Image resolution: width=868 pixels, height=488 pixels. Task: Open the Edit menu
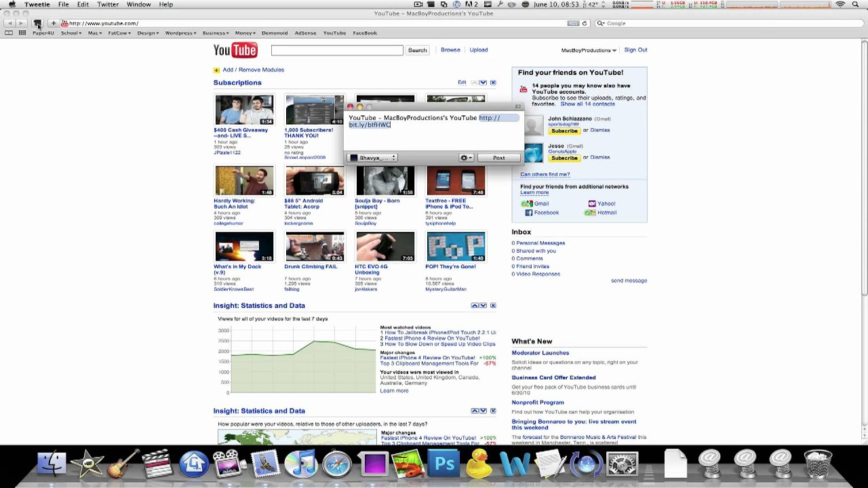[83, 5]
